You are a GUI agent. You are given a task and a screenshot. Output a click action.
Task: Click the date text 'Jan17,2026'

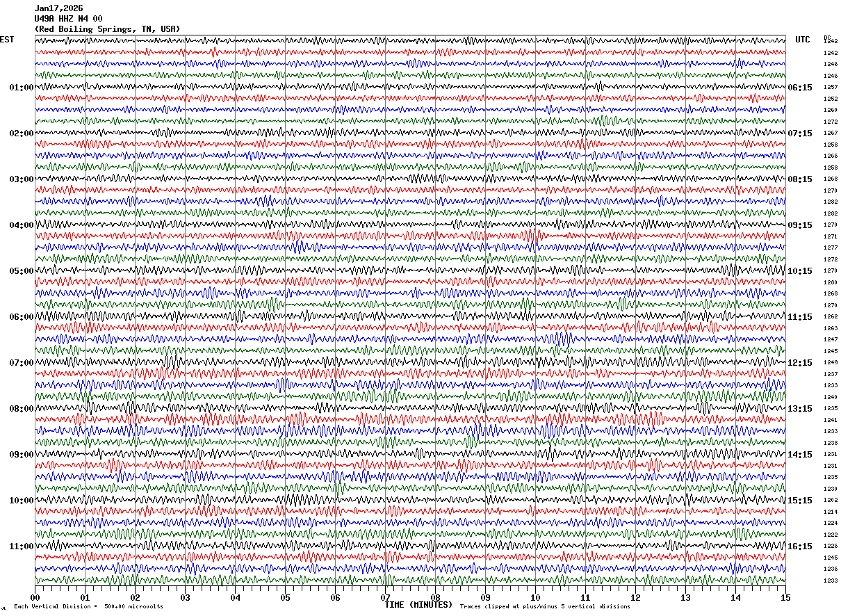tap(59, 8)
